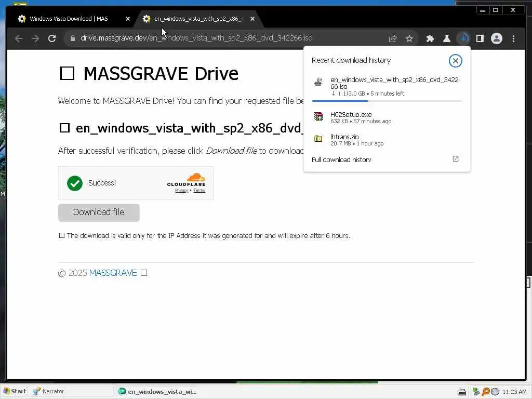Open the Extensions puzzle icon
532x399 pixels.
pyautogui.click(x=430, y=38)
